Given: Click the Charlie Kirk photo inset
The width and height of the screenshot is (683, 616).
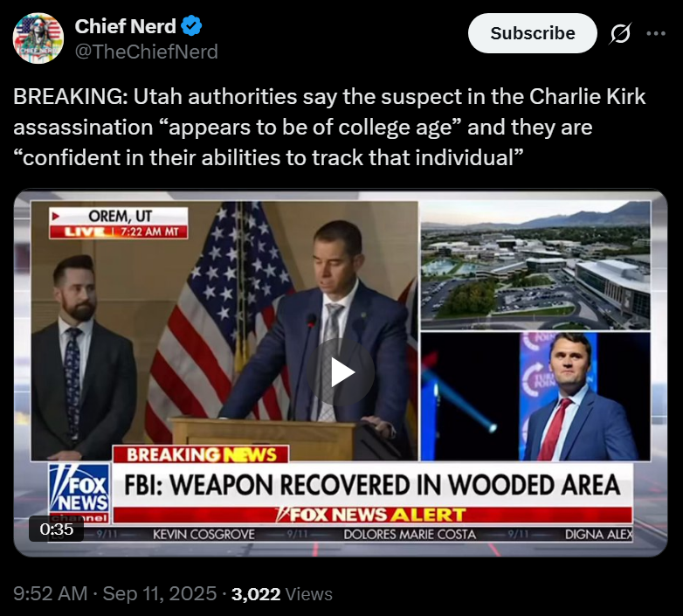Looking at the screenshot, I should (x=535, y=397).
